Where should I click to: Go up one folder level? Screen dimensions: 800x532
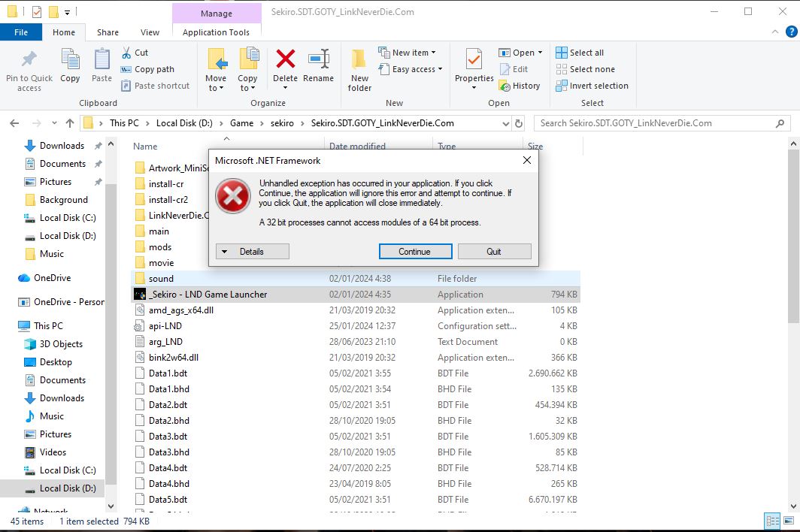pos(70,123)
